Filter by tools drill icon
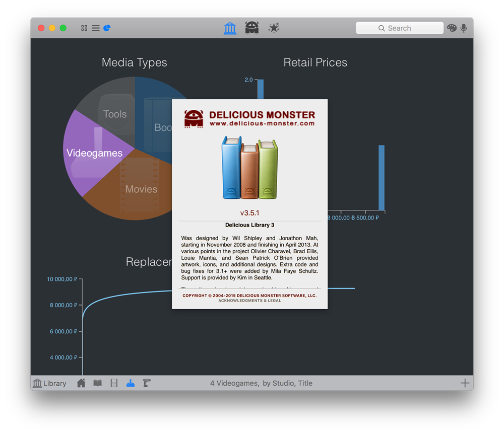Image resolution: width=504 pixels, height=434 pixels. [x=147, y=383]
